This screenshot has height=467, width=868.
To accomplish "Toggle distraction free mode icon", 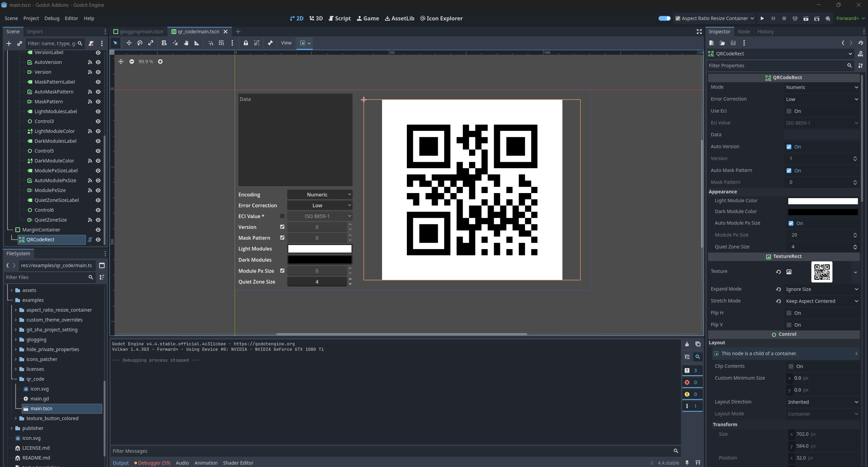I will pos(699,32).
